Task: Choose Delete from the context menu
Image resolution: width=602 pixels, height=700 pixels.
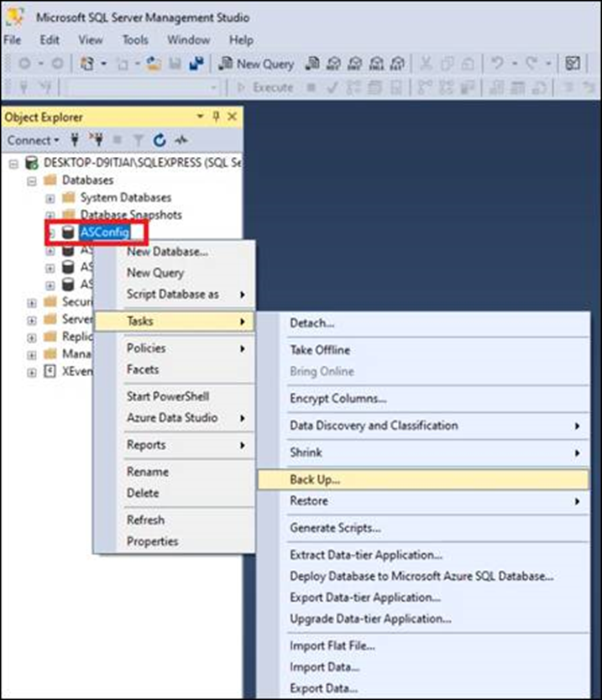Action: [x=175, y=494]
